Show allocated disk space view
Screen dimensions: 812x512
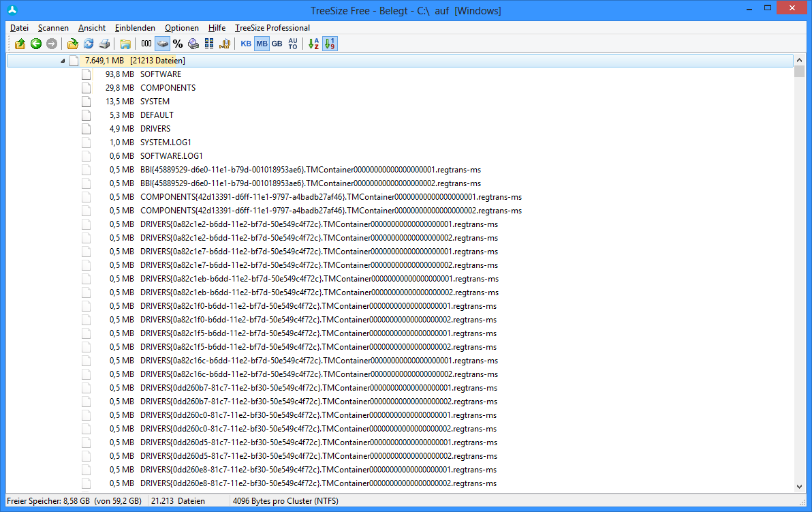pos(193,44)
